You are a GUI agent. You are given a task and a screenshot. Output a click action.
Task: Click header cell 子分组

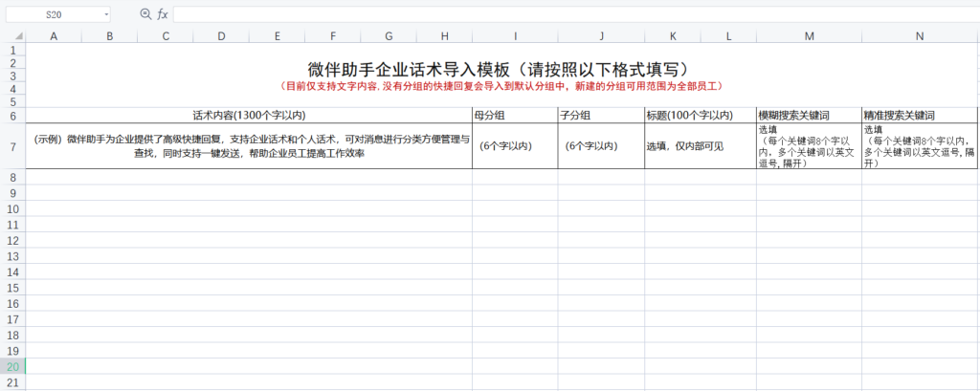[601, 115]
